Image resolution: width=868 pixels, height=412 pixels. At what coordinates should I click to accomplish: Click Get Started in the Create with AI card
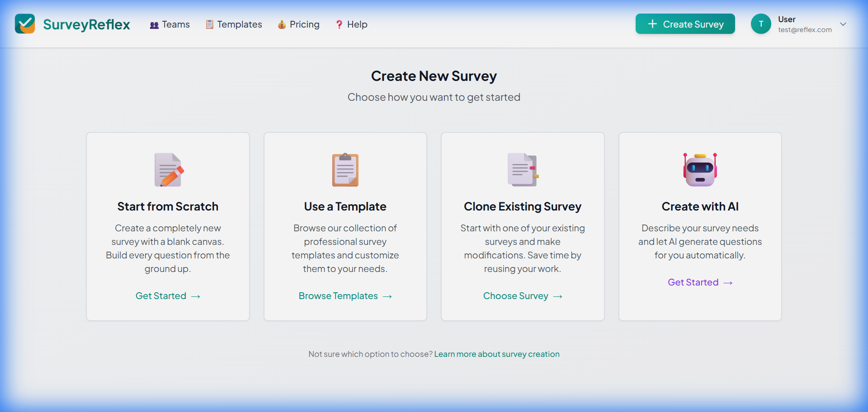[699, 282]
